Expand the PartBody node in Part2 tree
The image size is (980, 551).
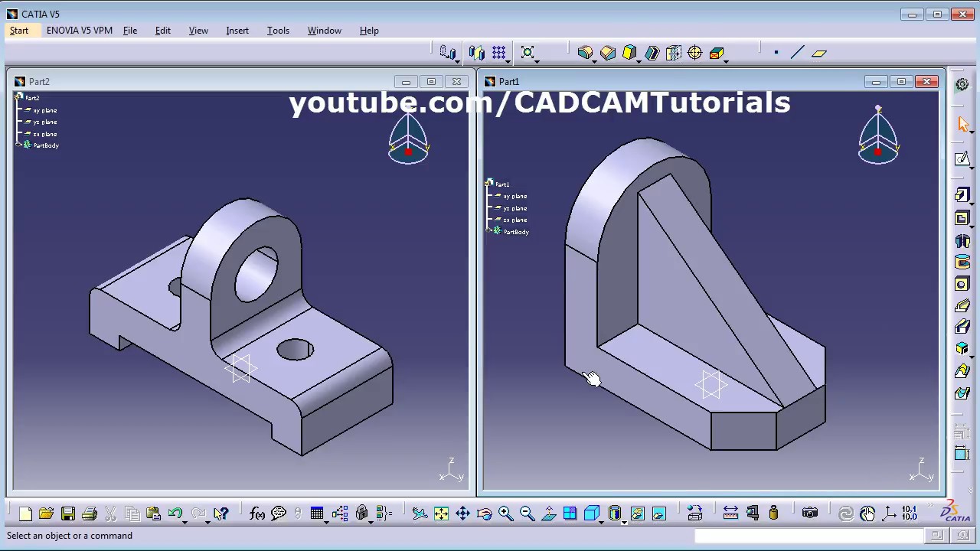coord(18,145)
